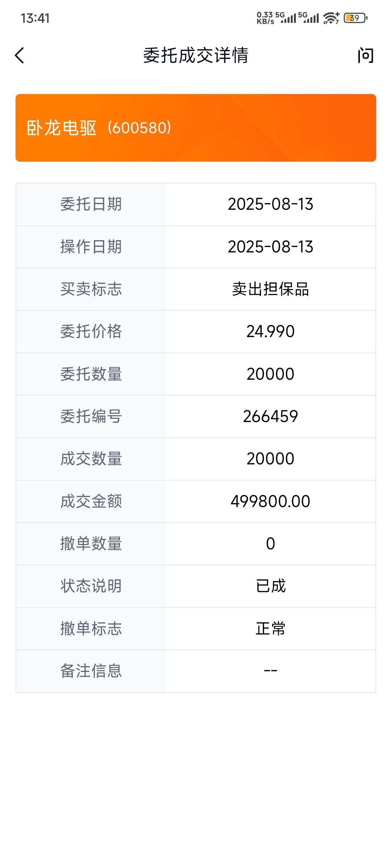Select the 操作日期 row date value
This screenshot has width=391, height=868.
pos(270,247)
